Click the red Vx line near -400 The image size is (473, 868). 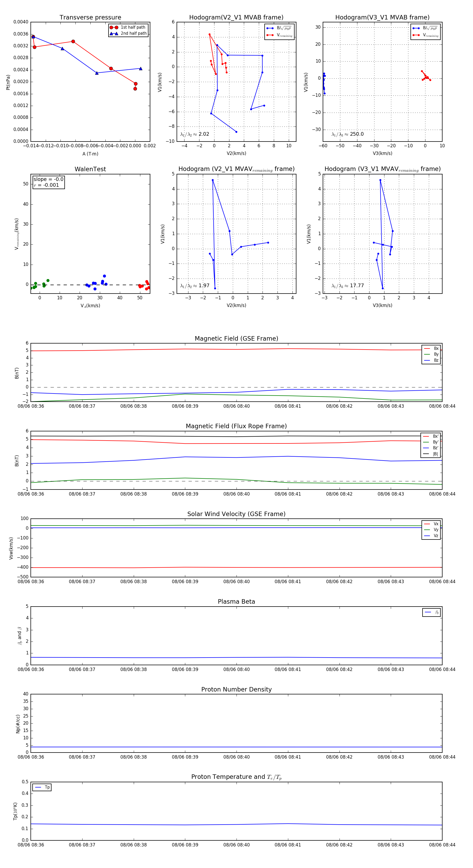point(236,567)
